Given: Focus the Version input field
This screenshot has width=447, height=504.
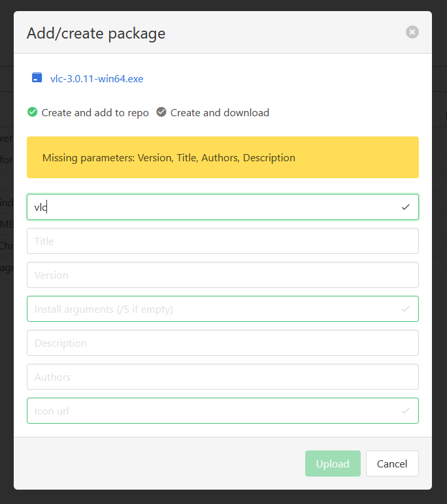Looking at the screenshot, I should 222,275.
